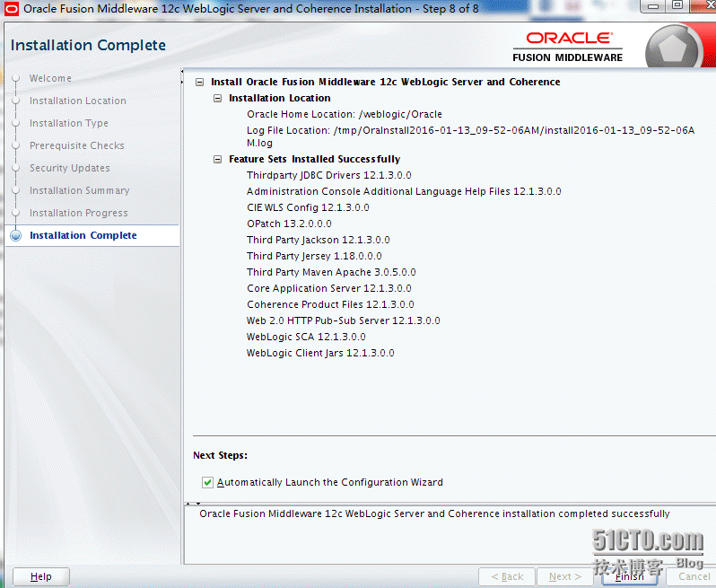Select Installation Location step in sidebar
The height and width of the screenshot is (588, 716).
[x=78, y=101]
